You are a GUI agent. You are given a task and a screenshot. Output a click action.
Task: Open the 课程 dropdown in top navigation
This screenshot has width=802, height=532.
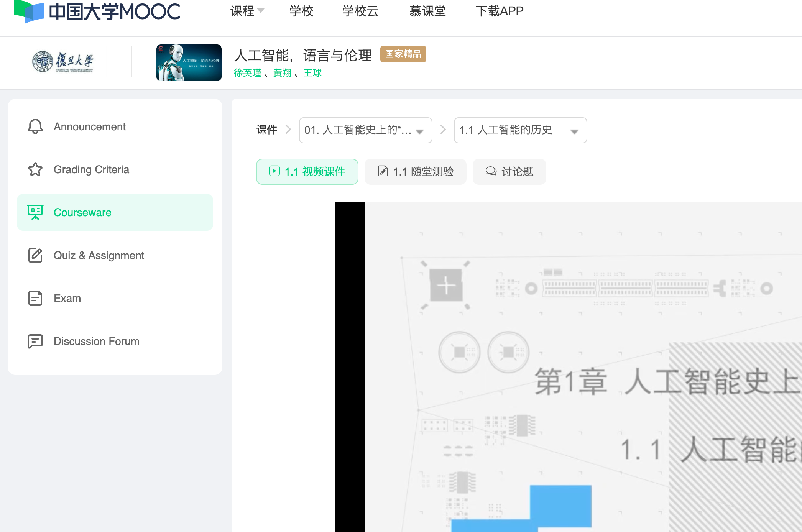(247, 11)
